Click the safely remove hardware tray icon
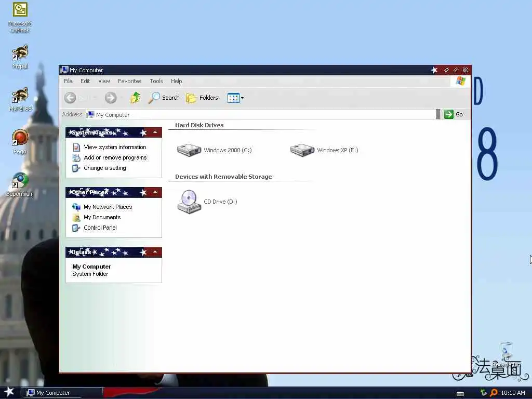The image size is (532, 399). tap(483, 393)
